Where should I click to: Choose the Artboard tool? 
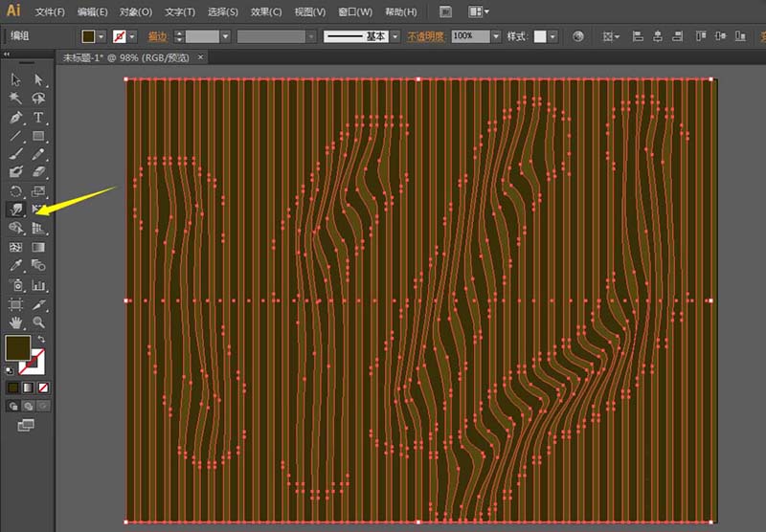15,304
